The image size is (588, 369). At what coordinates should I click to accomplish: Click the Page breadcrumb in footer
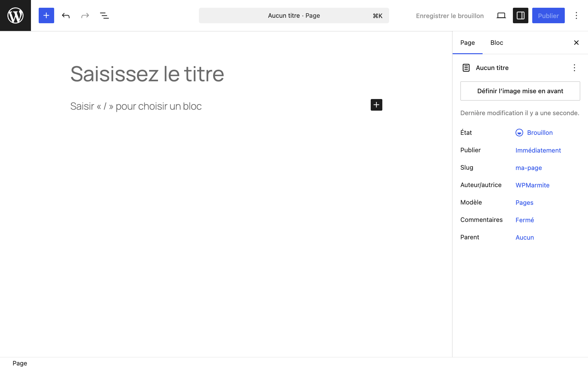coord(20,363)
